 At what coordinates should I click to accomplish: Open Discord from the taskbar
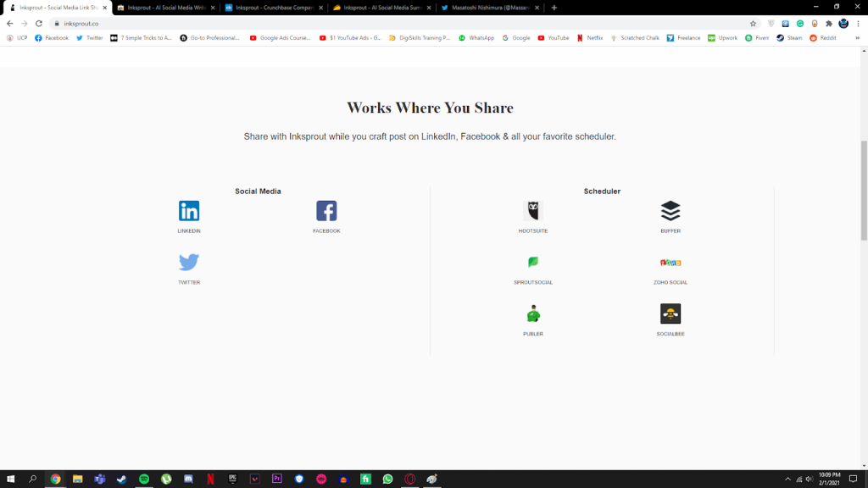[188, 480]
